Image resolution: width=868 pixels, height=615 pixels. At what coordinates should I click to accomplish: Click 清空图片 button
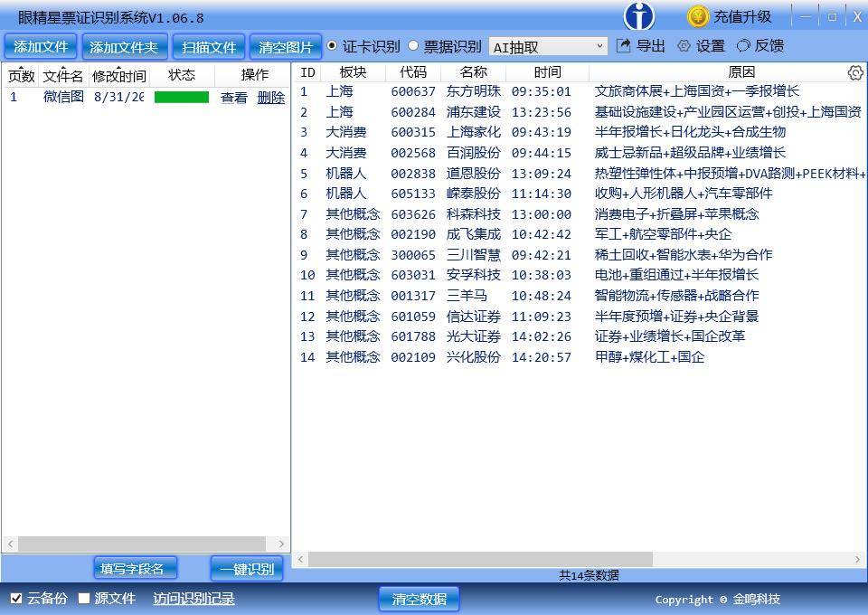tap(285, 47)
